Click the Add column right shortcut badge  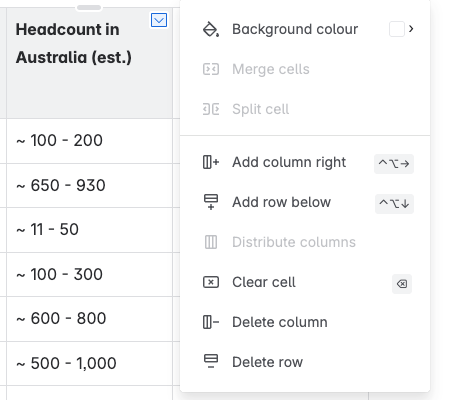pos(394,164)
